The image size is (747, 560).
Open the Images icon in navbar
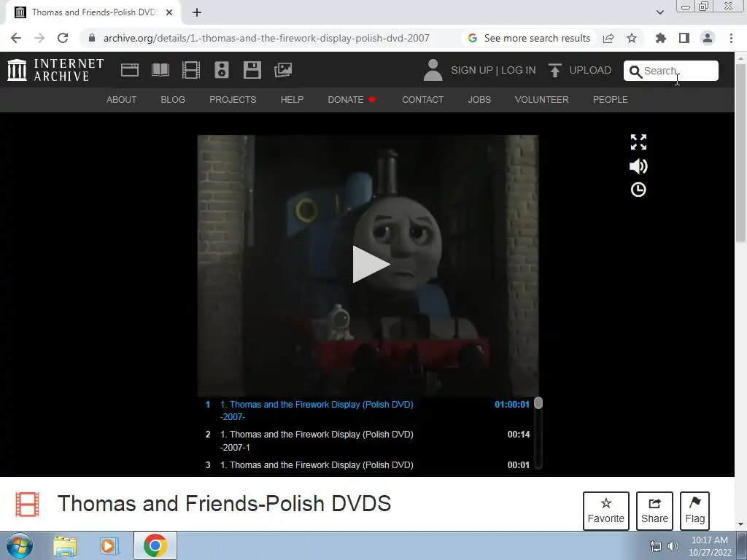283,70
